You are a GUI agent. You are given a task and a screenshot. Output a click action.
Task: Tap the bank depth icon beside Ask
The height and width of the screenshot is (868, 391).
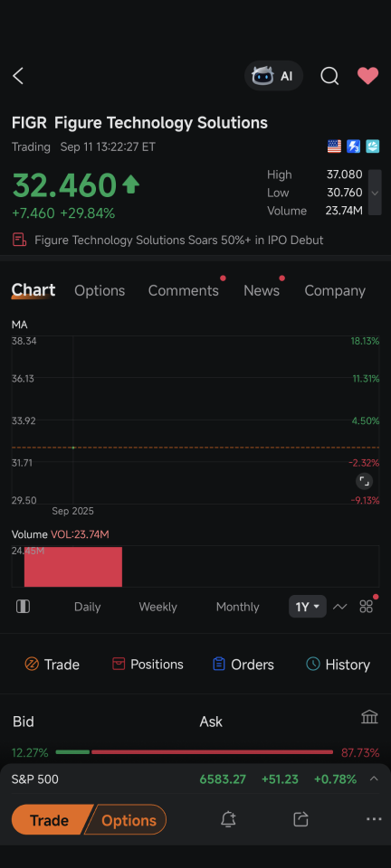pyautogui.click(x=369, y=717)
